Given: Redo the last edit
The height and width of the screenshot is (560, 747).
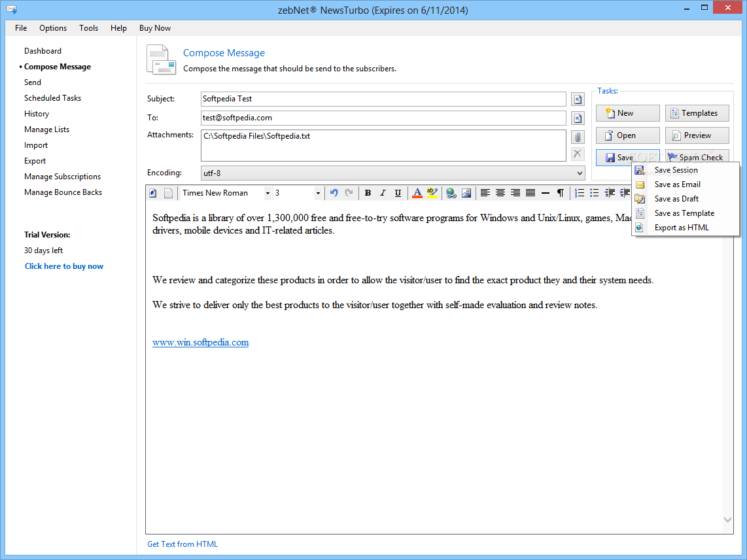Looking at the screenshot, I should [x=349, y=193].
